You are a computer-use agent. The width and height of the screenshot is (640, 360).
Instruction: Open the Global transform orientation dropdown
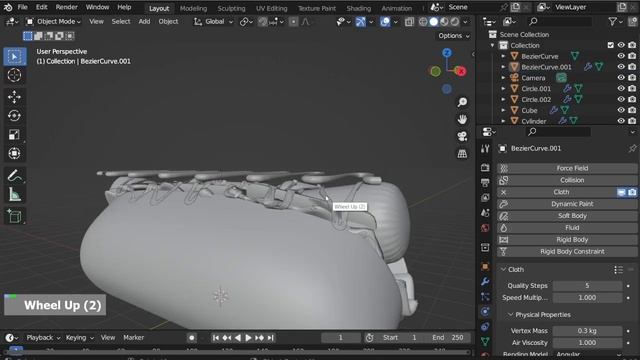213,22
